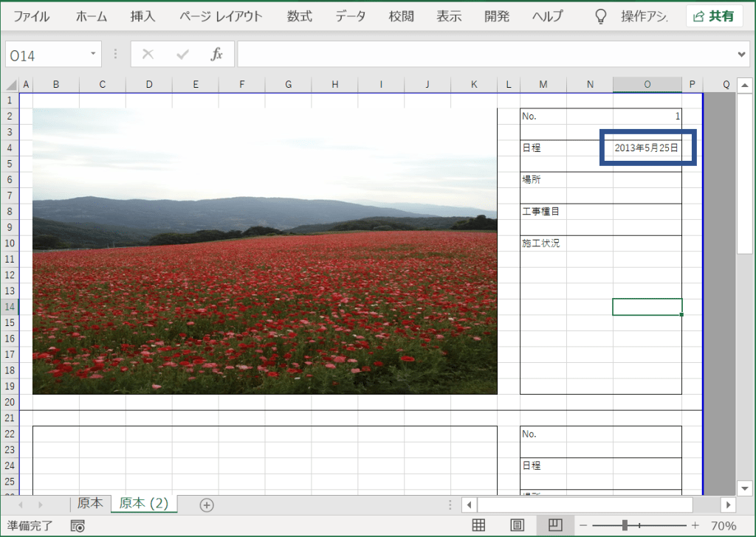This screenshot has height=537, width=756.
Task: Click zoom in plus icon
Action: [x=695, y=525]
